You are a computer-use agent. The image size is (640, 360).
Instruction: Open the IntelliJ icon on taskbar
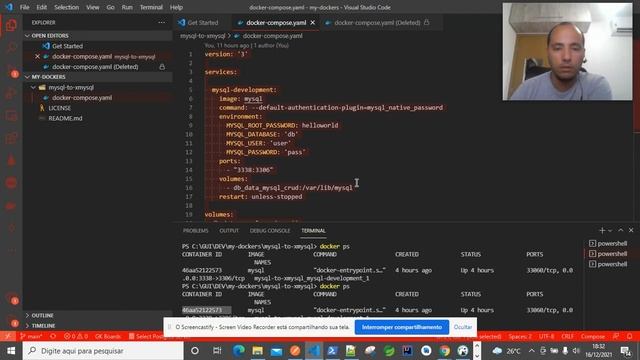[407, 351]
